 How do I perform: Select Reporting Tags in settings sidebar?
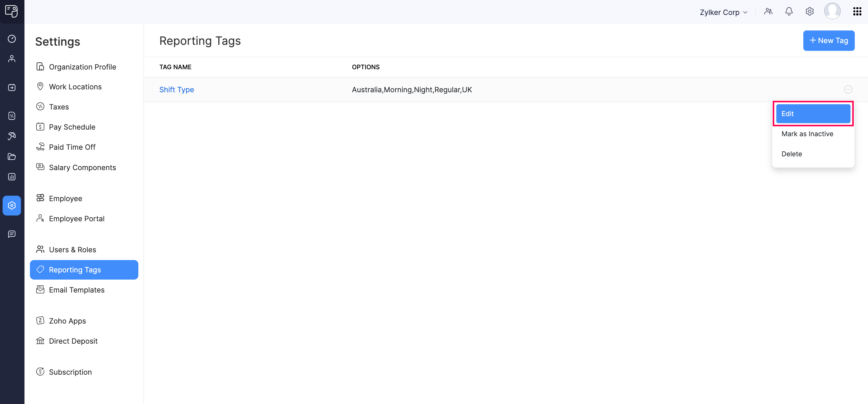(84, 270)
